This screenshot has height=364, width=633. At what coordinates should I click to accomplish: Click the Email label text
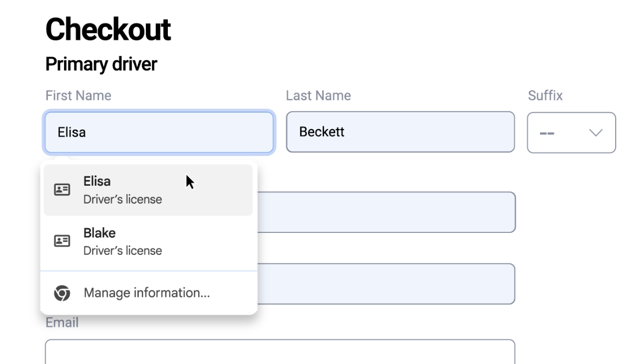[x=62, y=323]
